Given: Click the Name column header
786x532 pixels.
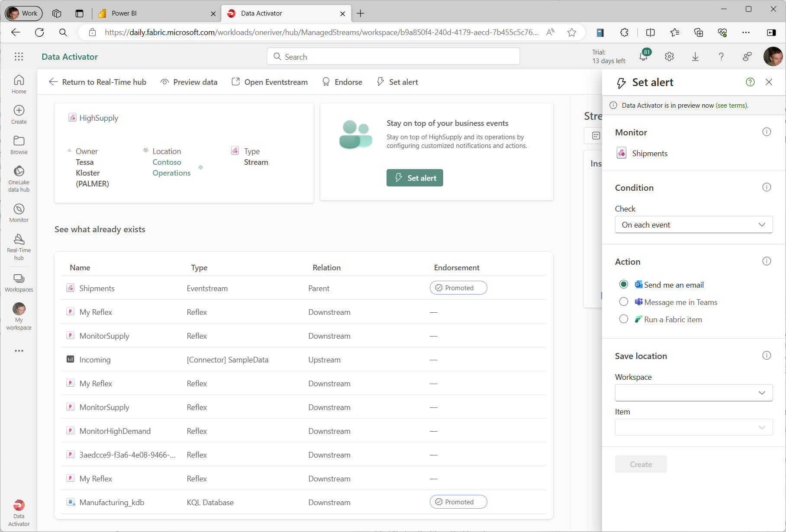Looking at the screenshot, I should 80,268.
